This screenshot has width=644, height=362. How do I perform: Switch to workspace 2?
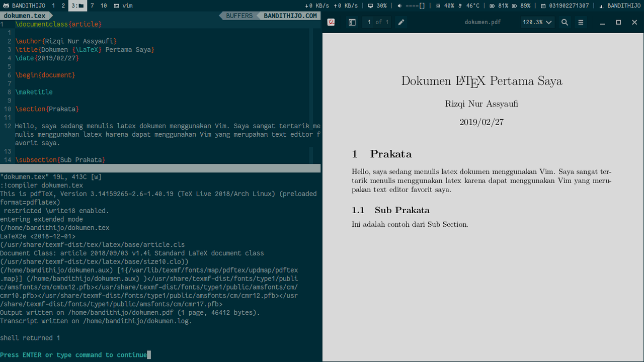[63, 6]
